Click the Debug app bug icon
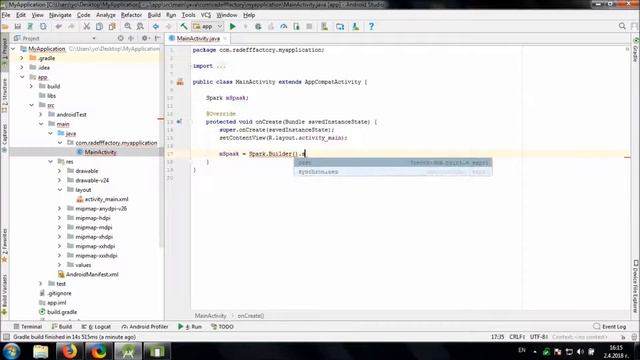Image resolution: width=640 pixels, height=360 pixels. (x=258, y=27)
